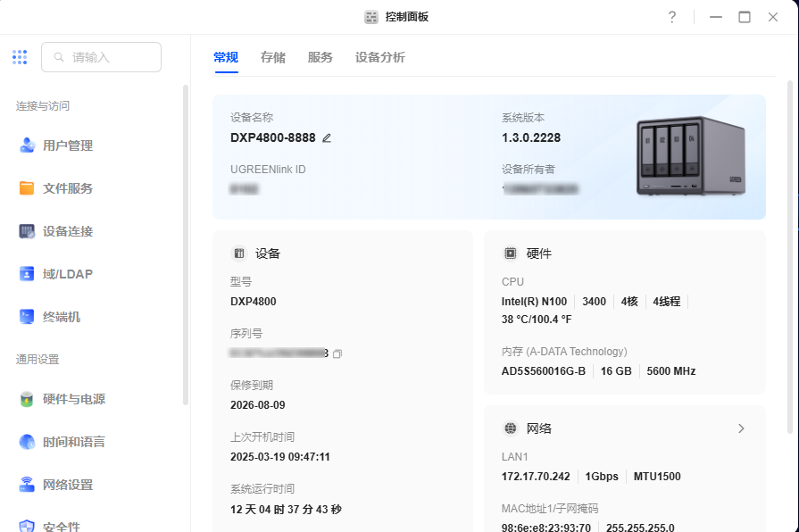Click CPU temperature 38 °C/100.4 °F
Viewport: 799px width, 532px height.
(537, 320)
